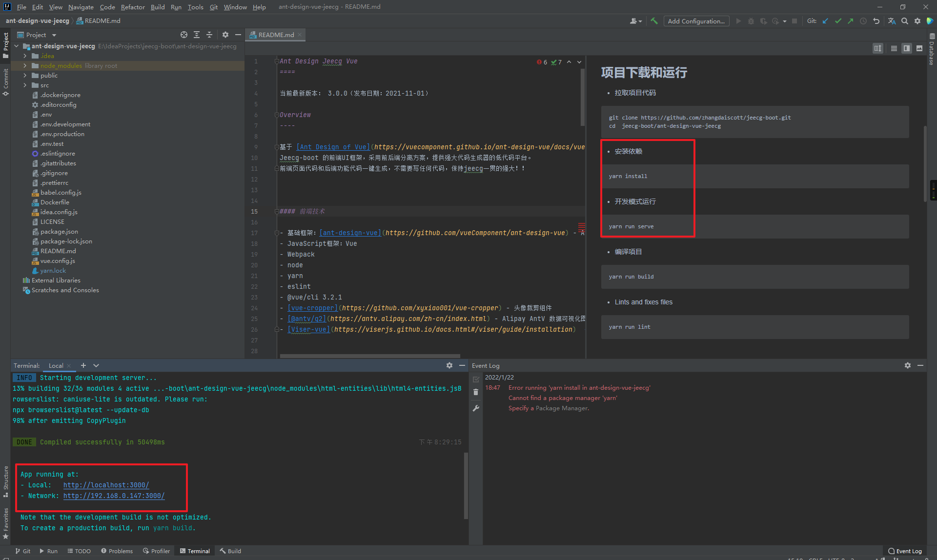Image resolution: width=937 pixels, height=560 pixels.
Task: Open the File menu
Action: (21, 7)
